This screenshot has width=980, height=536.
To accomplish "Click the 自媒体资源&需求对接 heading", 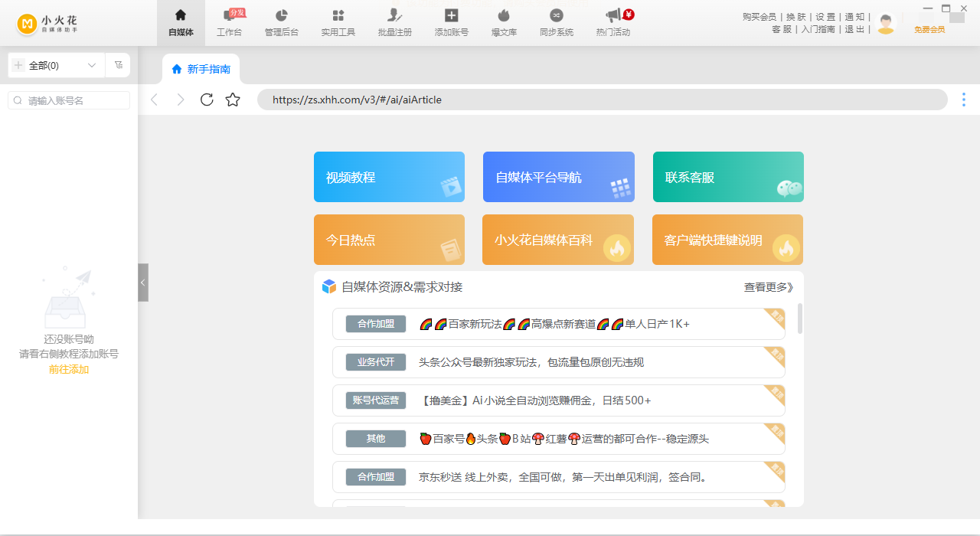I will tap(402, 287).
